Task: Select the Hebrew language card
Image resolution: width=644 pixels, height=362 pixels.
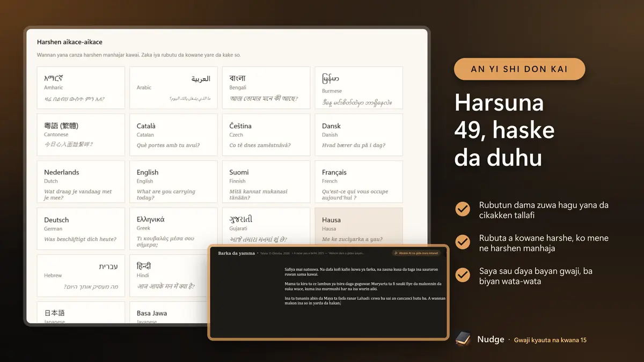Action: 81,276
